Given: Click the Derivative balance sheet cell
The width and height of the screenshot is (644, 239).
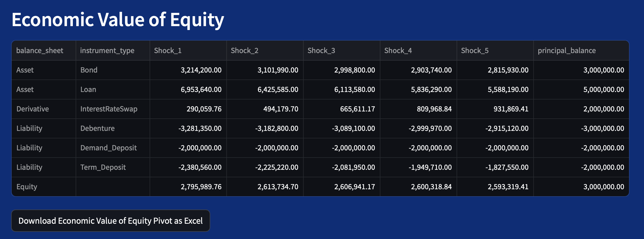Looking at the screenshot, I should tap(33, 109).
